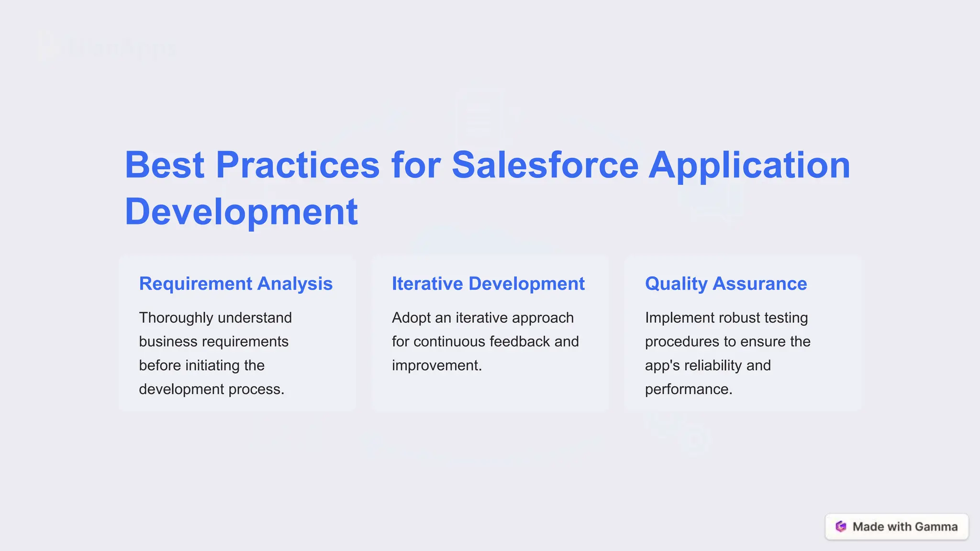The width and height of the screenshot is (980, 551).
Task: Click the Adopt an iterative approach paragraph
Action: [x=485, y=341]
